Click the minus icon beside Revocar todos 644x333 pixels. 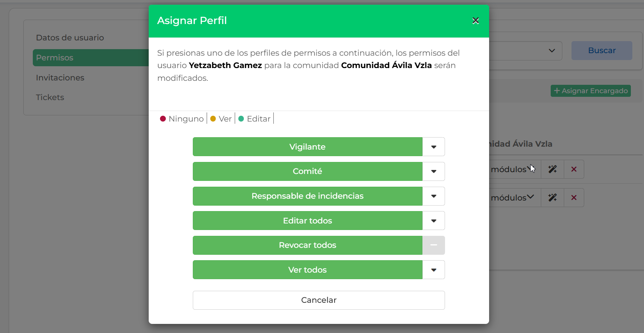pos(434,245)
